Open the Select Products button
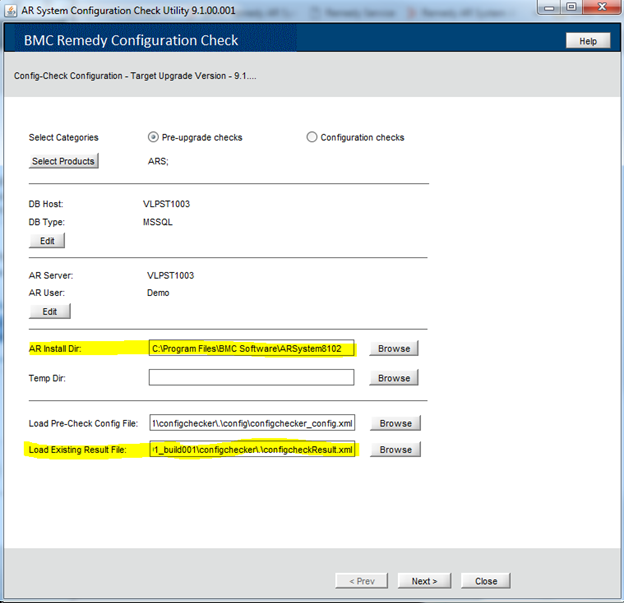The width and height of the screenshot is (626, 603). tap(63, 161)
